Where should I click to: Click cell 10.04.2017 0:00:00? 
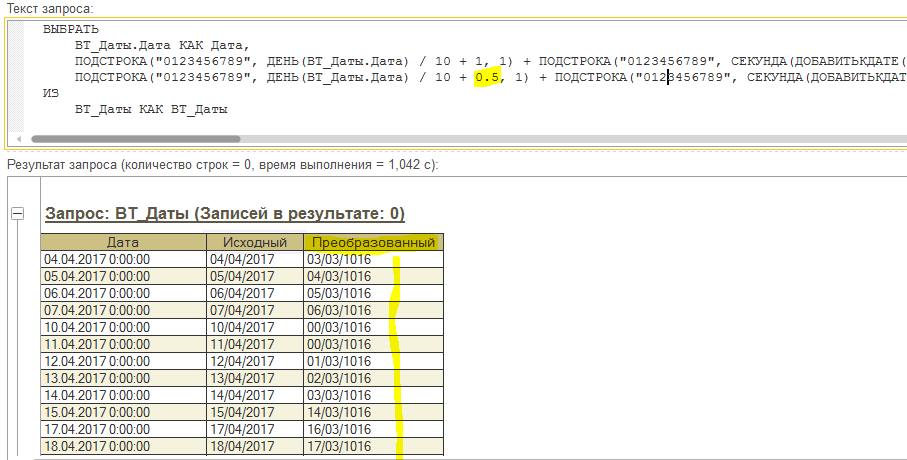123,327
